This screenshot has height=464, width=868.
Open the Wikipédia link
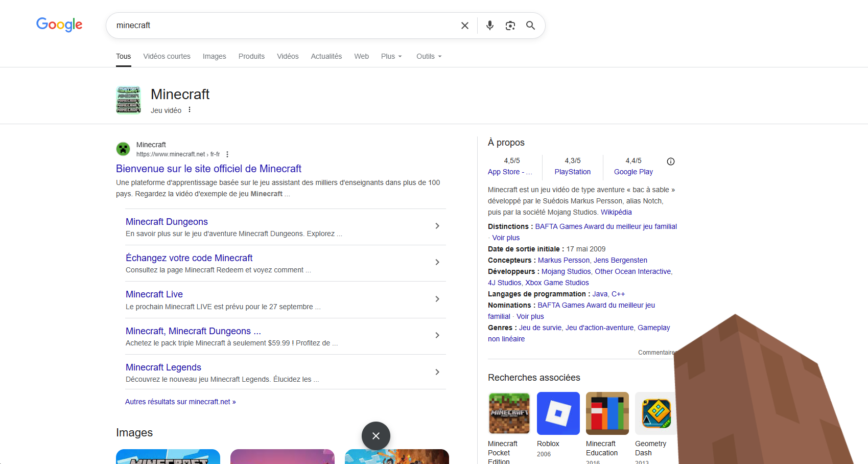(616, 212)
